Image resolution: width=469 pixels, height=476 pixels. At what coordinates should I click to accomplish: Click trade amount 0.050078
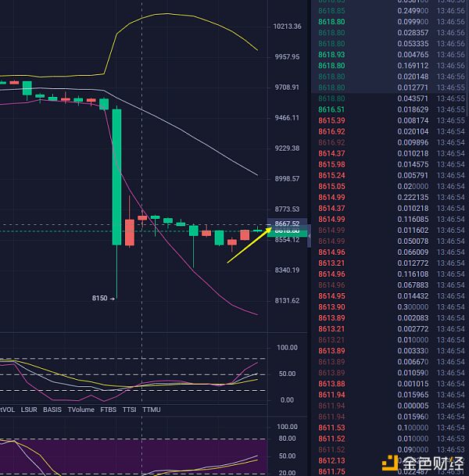413,242
